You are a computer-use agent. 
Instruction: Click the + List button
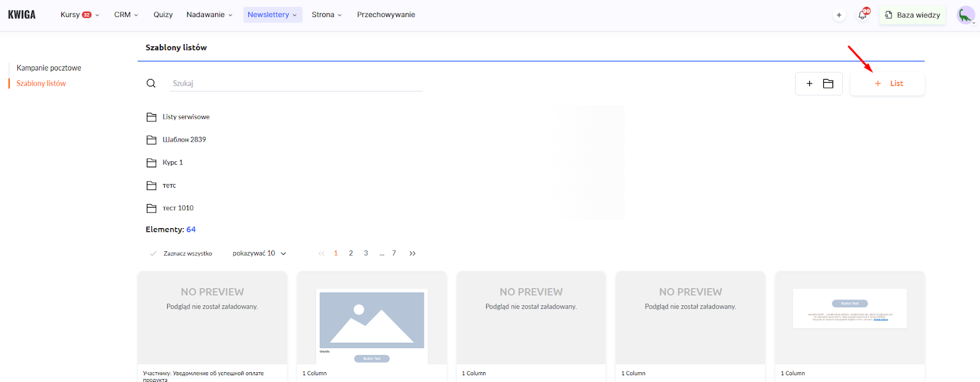click(888, 83)
